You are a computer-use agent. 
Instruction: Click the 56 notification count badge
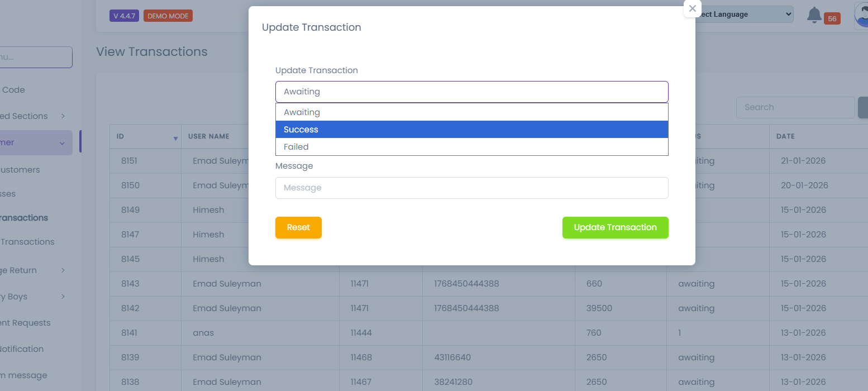tap(832, 18)
